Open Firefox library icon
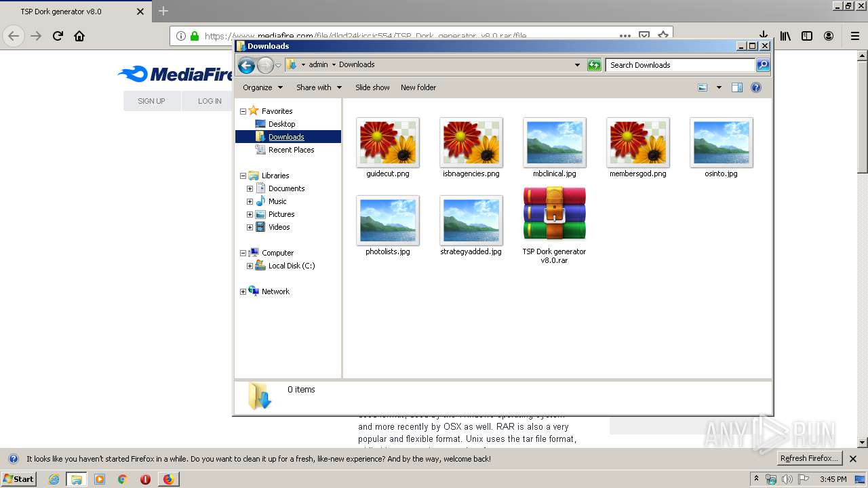The height and width of the screenshot is (488, 868). (x=785, y=36)
